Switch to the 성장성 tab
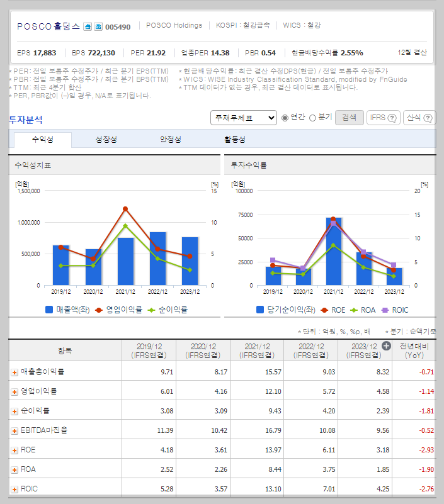The width and height of the screenshot is (444, 504). point(106,140)
